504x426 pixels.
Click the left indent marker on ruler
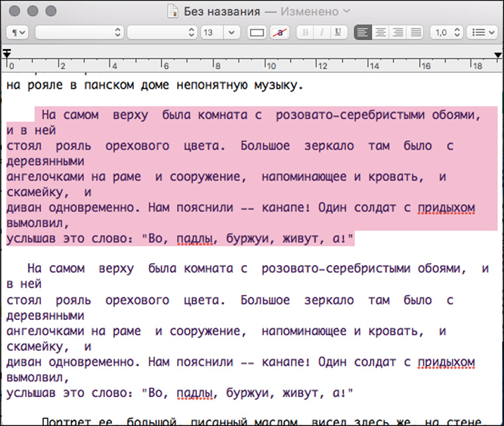click(x=7, y=53)
